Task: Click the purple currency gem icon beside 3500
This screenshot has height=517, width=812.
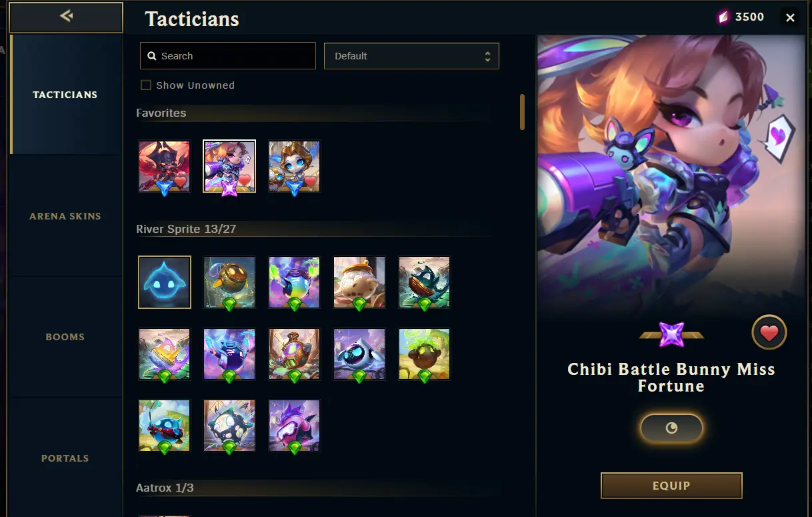Action: click(x=724, y=17)
